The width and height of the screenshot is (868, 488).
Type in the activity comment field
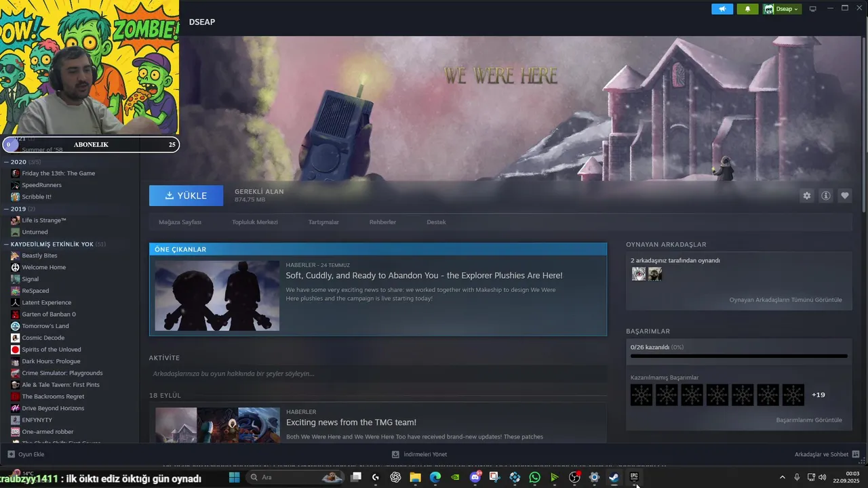(x=378, y=373)
